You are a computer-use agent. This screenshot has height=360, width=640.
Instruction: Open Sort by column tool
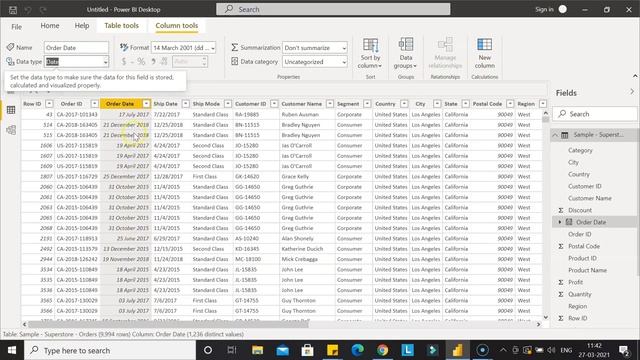[x=371, y=53]
